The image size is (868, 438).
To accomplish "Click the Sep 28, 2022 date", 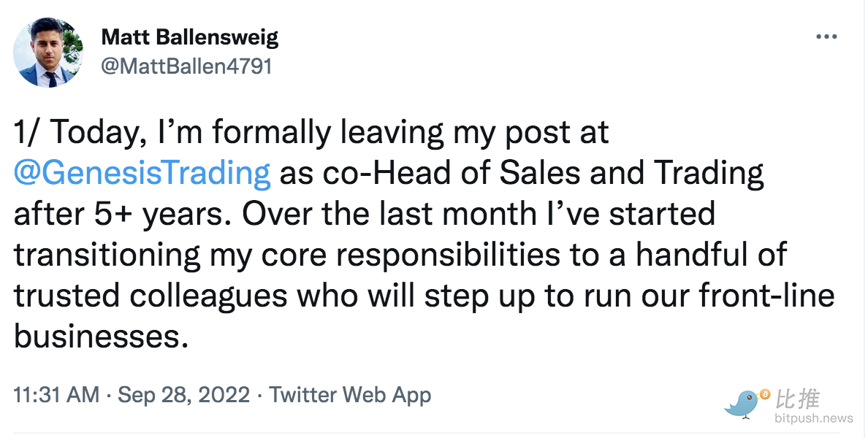I will (184, 395).
